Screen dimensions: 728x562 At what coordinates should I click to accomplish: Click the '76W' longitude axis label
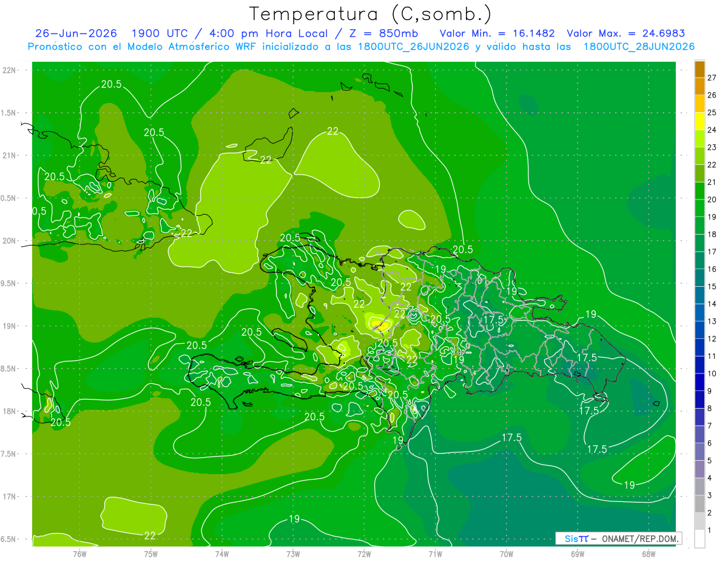pyautogui.click(x=79, y=554)
